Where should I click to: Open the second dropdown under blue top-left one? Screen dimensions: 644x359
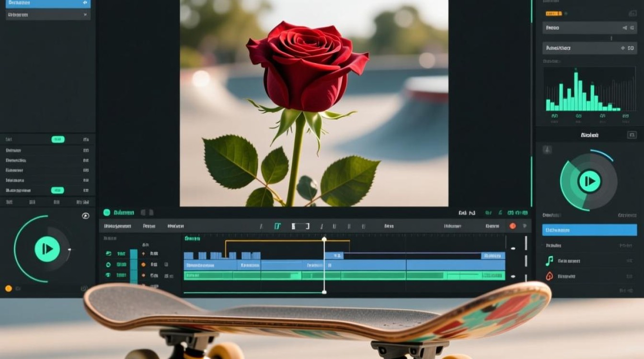tap(48, 15)
